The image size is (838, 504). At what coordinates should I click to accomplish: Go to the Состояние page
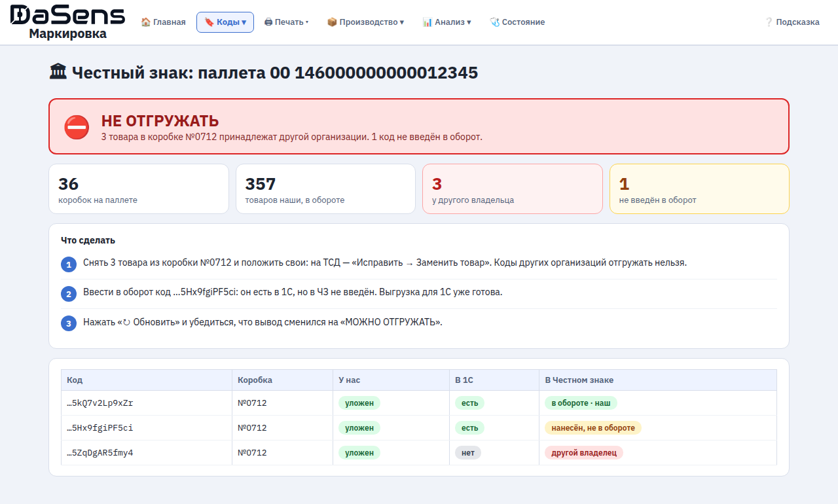click(517, 22)
